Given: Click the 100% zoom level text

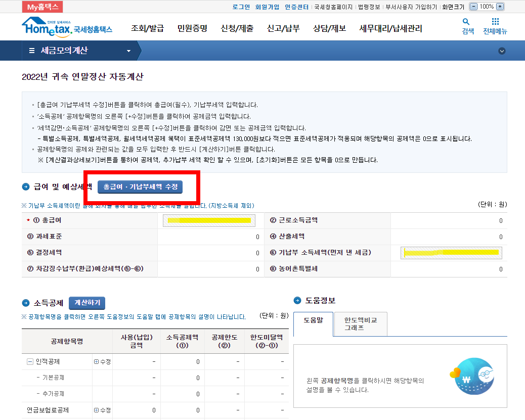Looking at the screenshot, I should (x=487, y=7).
